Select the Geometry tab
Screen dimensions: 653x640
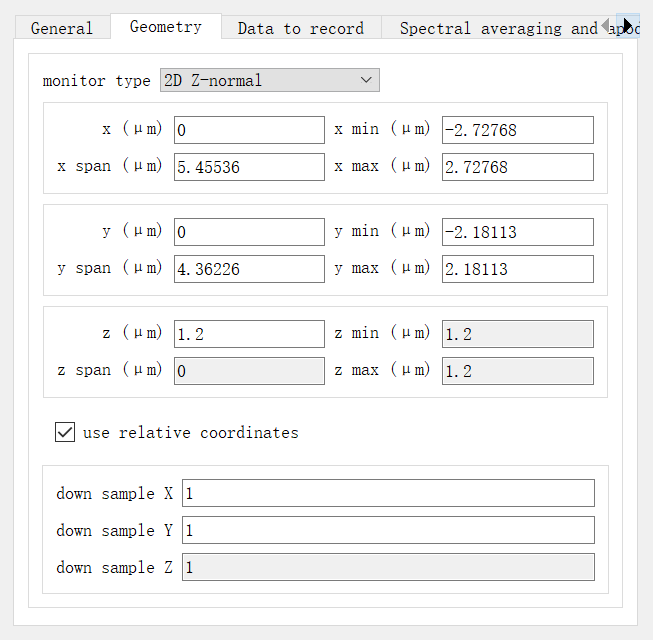[x=165, y=27]
